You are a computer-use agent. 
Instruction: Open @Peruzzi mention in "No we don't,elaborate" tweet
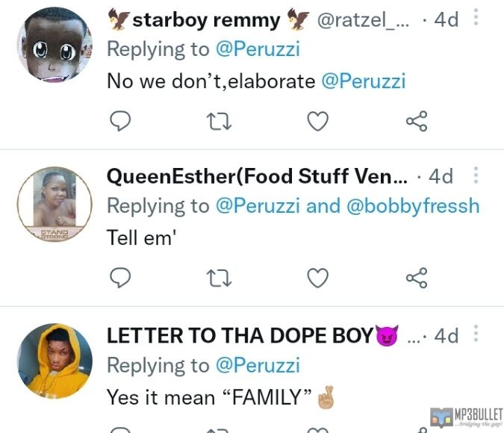point(363,81)
